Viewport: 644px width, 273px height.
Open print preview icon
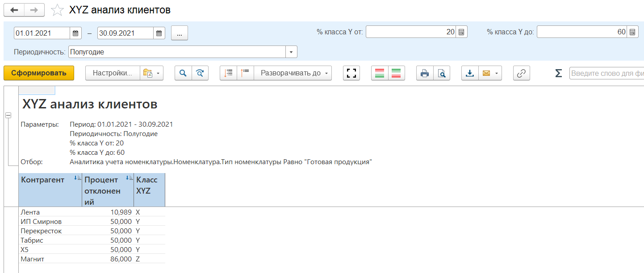pyautogui.click(x=441, y=73)
